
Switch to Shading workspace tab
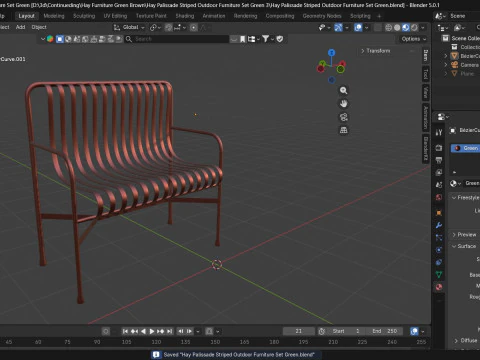185,16
